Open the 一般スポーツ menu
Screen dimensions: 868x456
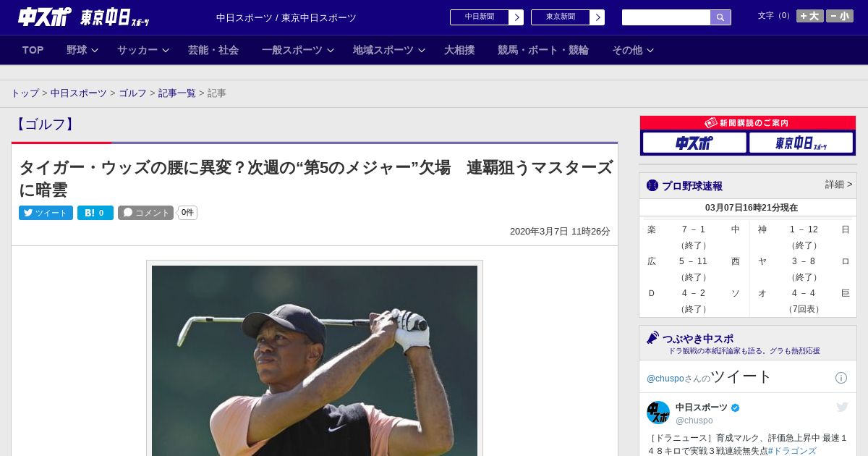click(292, 50)
